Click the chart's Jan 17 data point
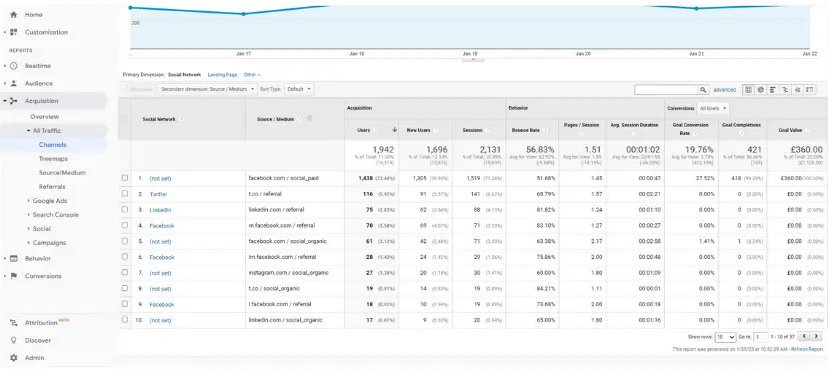The width and height of the screenshot is (828, 382). coord(243,14)
